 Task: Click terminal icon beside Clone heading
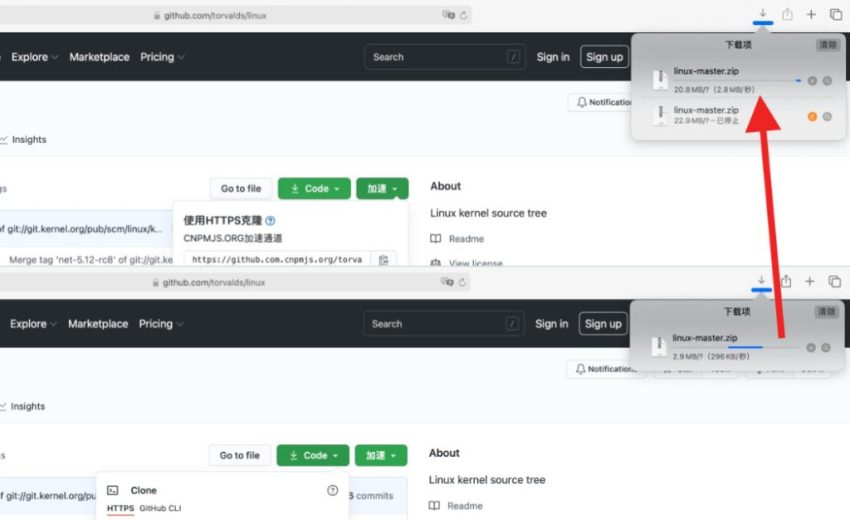[x=113, y=490]
